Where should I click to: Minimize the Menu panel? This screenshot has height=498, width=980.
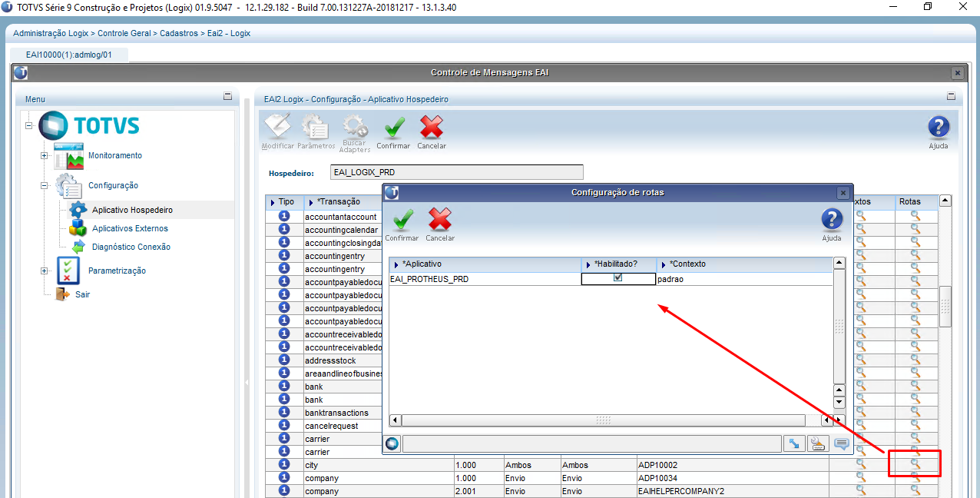(227, 97)
